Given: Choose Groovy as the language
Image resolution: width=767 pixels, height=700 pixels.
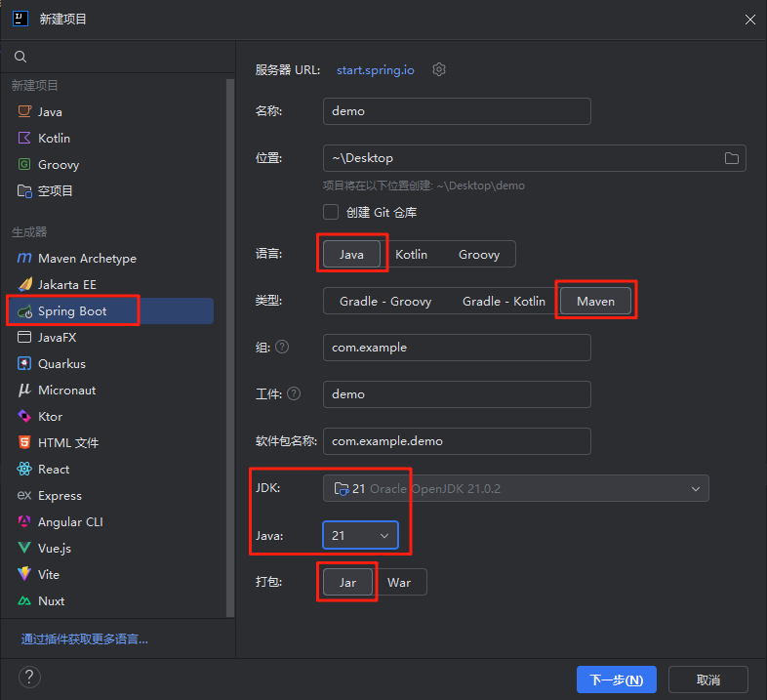Looking at the screenshot, I should coord(479,254).
